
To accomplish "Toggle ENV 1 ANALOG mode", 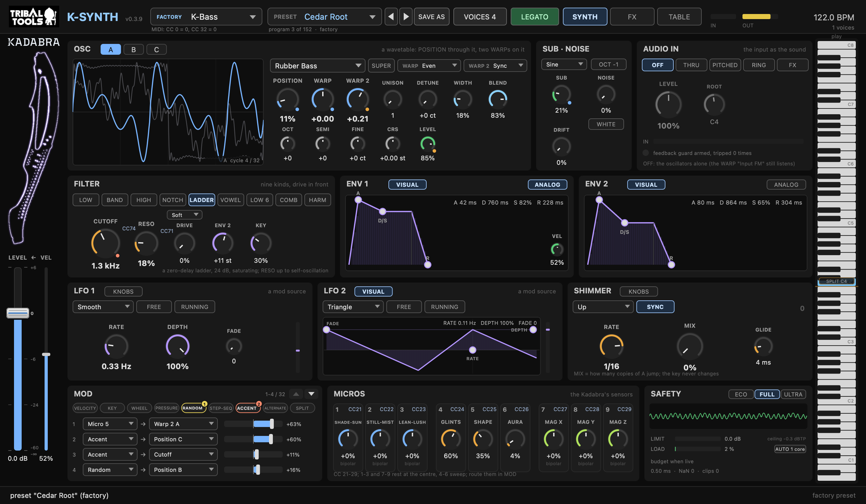I will point(547,184).
